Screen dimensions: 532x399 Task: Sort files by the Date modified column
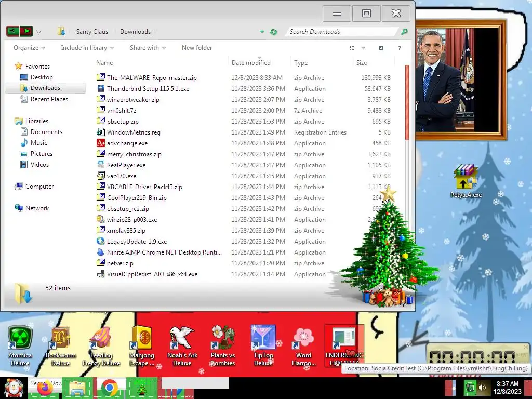pos(251,63)
